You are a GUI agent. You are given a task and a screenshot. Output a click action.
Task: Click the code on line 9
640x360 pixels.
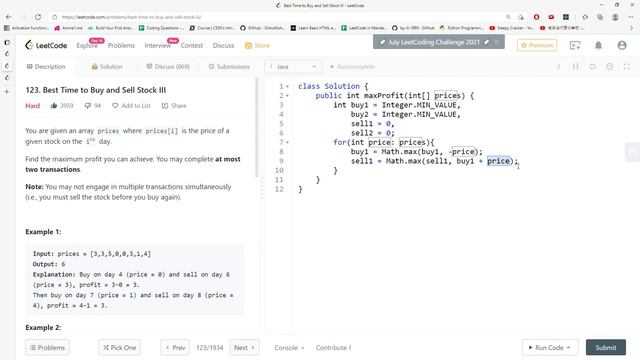[x=434, y=161]
